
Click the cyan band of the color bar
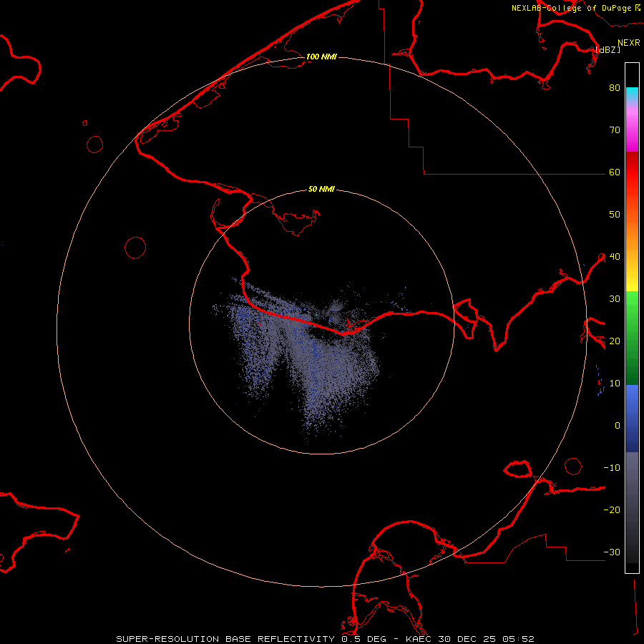pyautogui.click(x=632, y=93)
